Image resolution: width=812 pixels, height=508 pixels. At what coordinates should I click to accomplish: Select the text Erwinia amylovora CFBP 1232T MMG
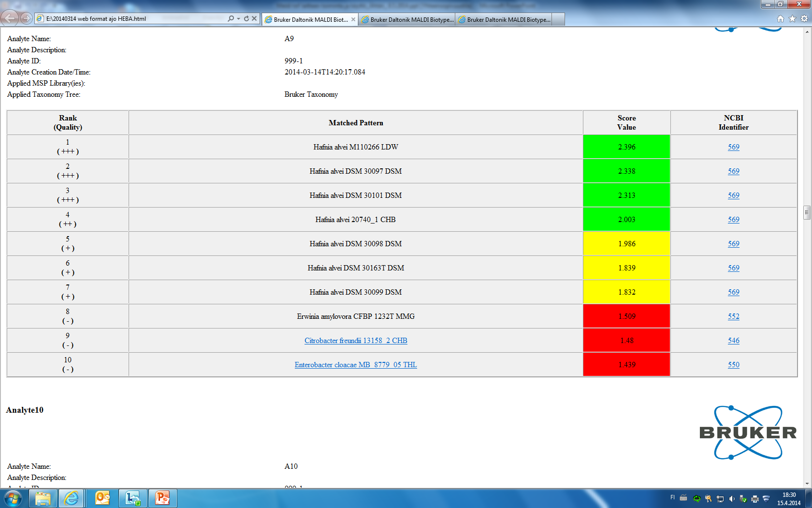[356, 316]
